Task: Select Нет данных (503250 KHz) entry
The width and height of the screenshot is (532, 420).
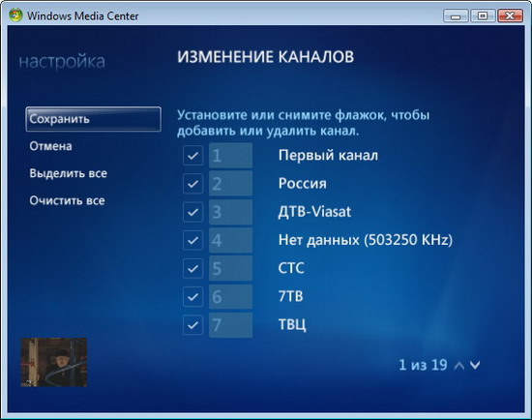Action: (x=366, y=240)
